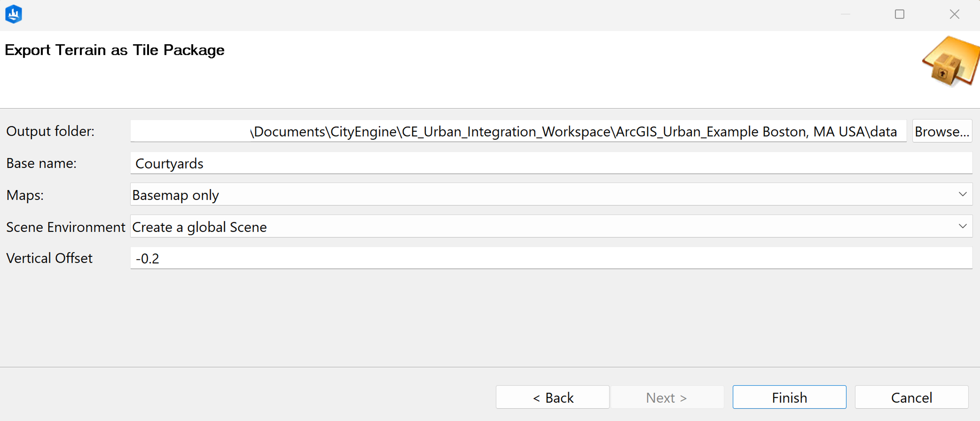Screen dimensions: 980x421
Task: Click the disabled Next button
Action: click(667, 397)
